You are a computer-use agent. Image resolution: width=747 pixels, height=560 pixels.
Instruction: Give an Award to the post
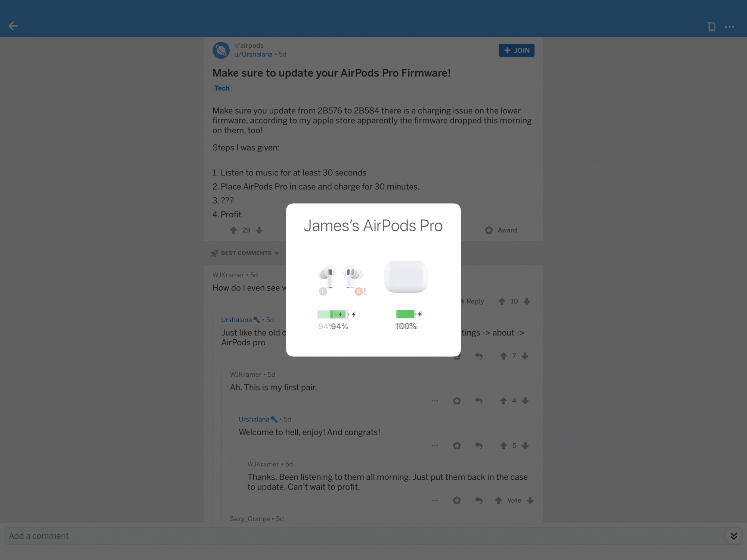501,230
